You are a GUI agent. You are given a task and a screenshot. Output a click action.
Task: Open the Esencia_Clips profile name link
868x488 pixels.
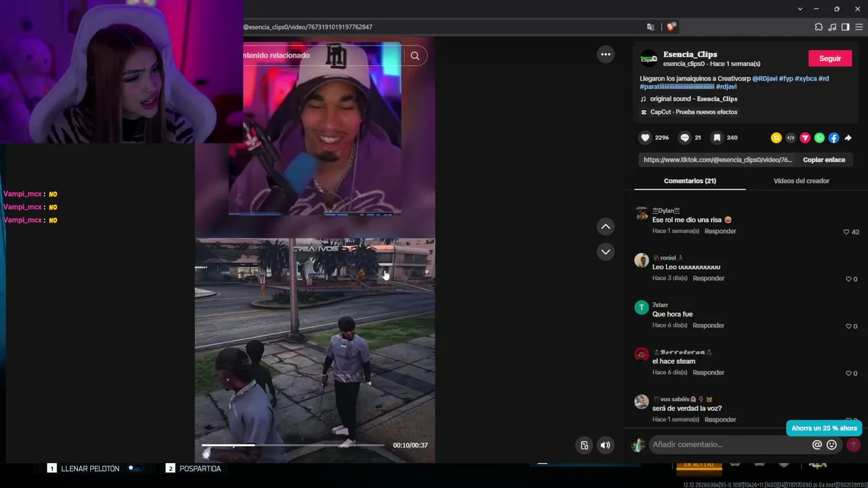coord(690,54)
